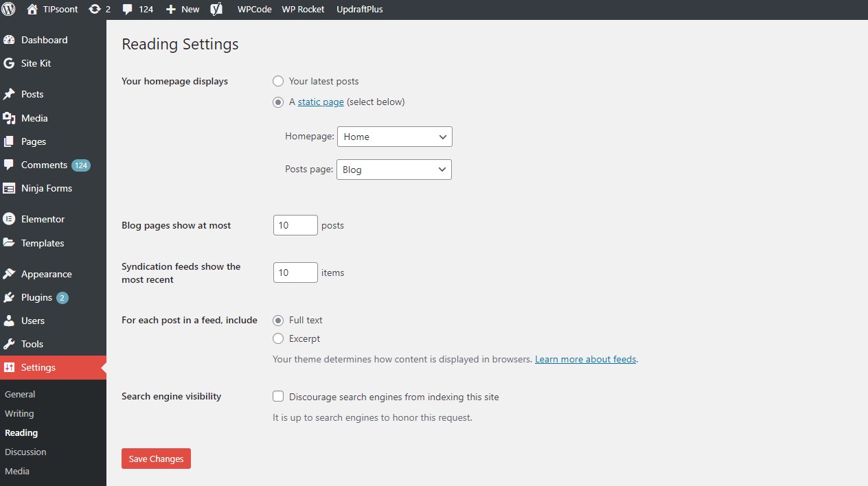Click the plus New icon in admin bar

pos(171,10)
